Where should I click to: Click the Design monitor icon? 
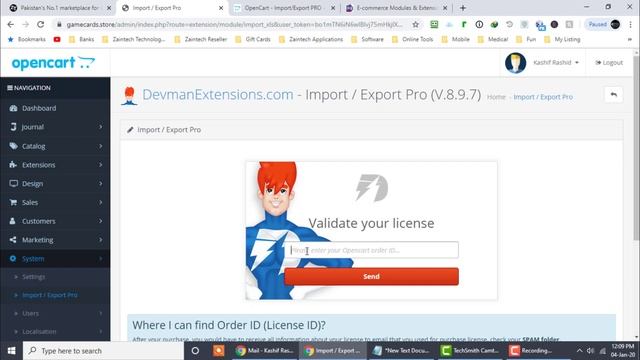[13, 183]
